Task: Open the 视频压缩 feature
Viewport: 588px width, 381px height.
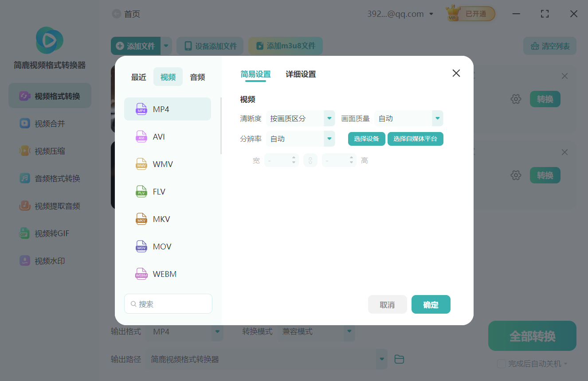Action: [50, 151]
